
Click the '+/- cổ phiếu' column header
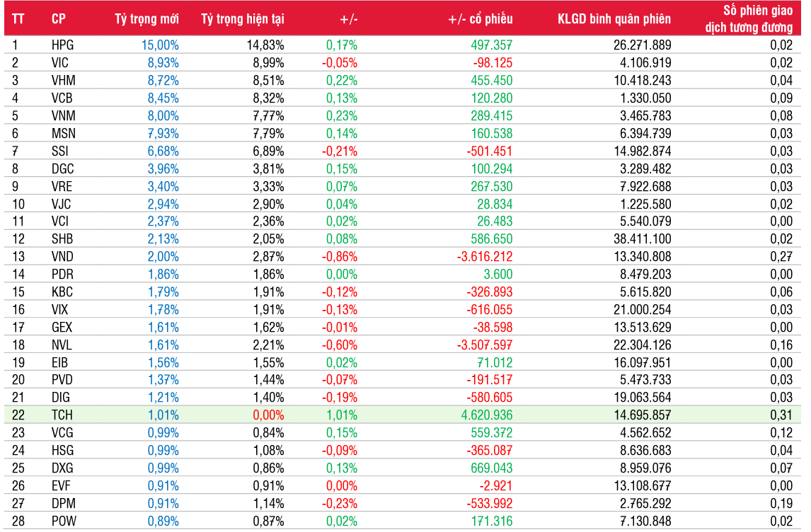481,19
